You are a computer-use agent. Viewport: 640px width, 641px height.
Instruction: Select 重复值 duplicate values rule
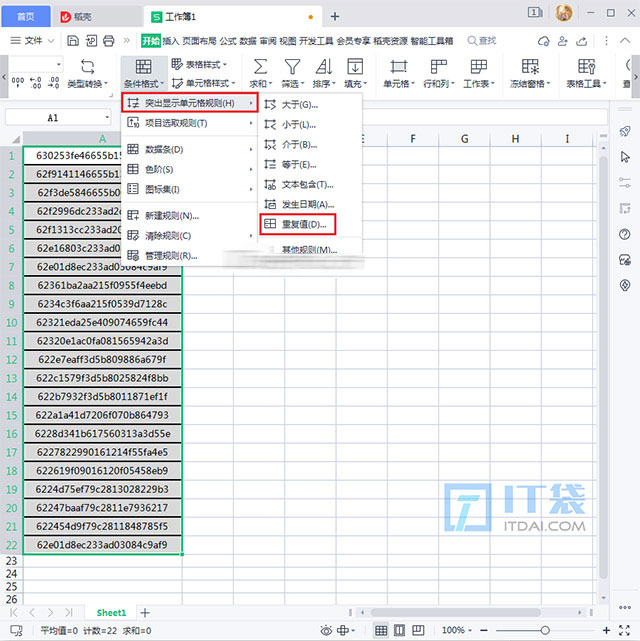[298, 224]
